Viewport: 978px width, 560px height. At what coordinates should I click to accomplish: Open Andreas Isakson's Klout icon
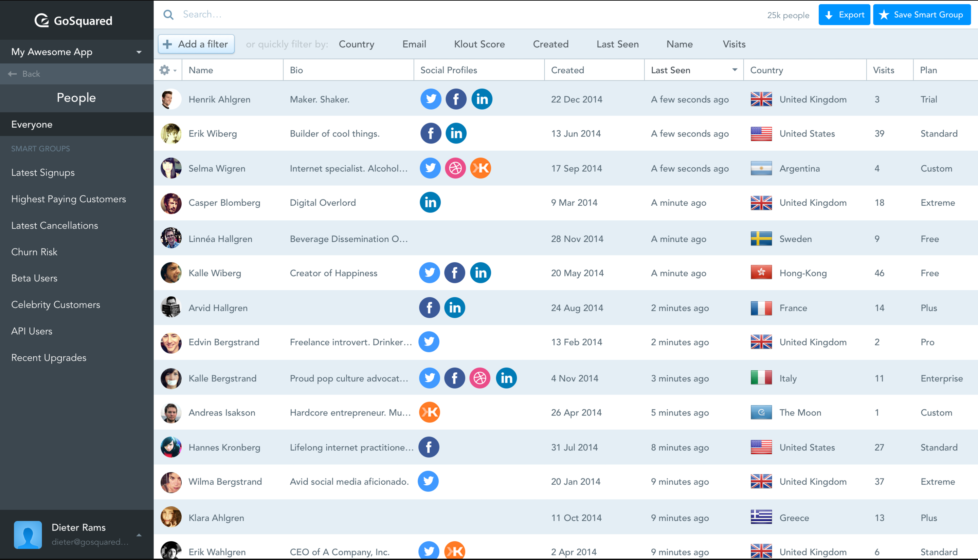pyautogui.click(x=429, y=412)
